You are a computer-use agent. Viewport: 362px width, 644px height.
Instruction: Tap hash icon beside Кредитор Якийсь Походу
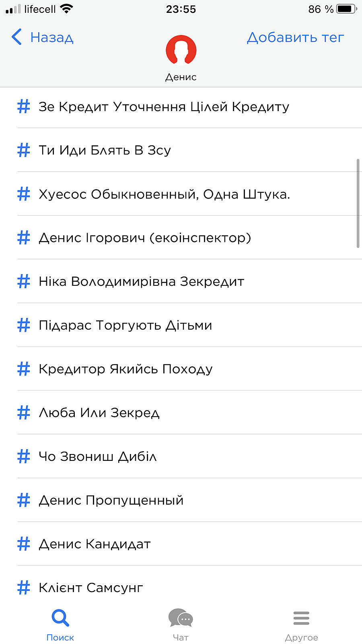(x=24, y=369)
